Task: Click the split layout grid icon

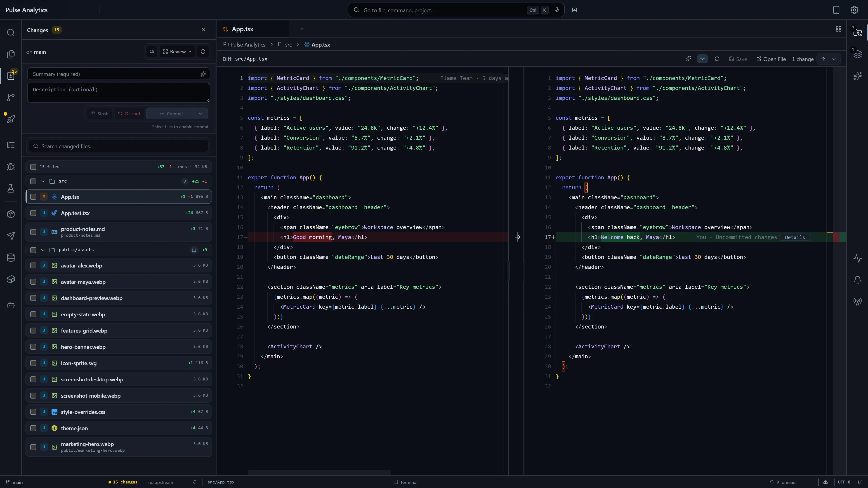Action: 839,29
